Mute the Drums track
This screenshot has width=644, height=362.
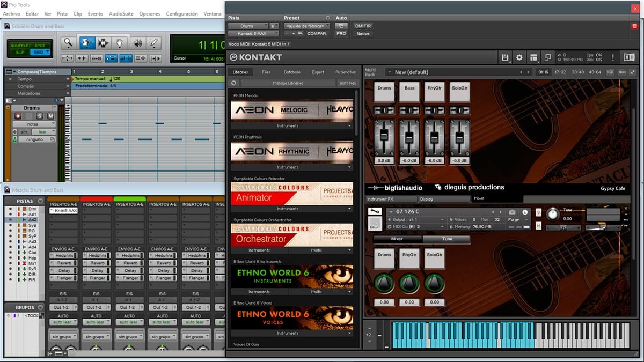point(50,116)
